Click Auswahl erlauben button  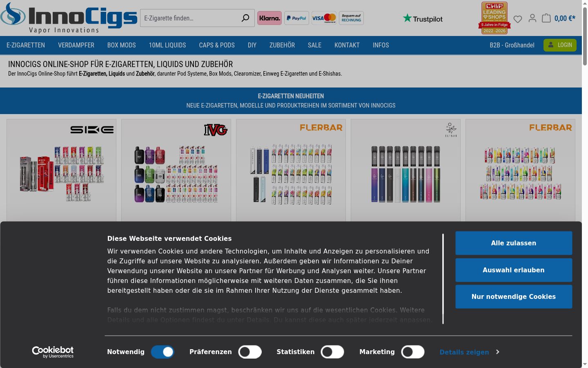click(514, 270)
